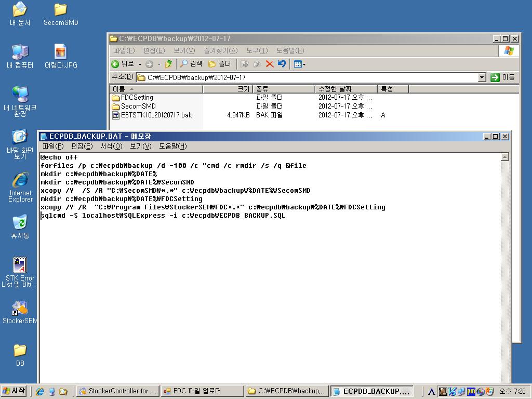Open Explorer 도움말(H) menu
The width and height of the screenshot is (532, 399).
click(290, 50)
